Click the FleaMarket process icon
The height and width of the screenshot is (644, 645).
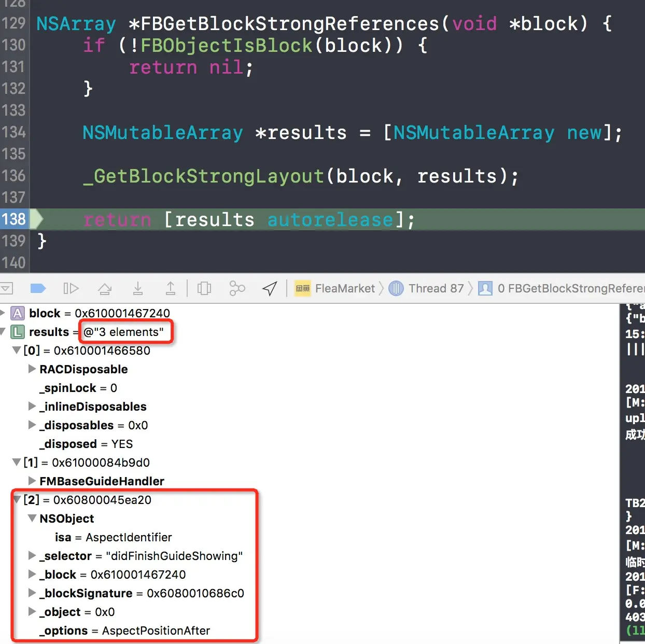302,288
